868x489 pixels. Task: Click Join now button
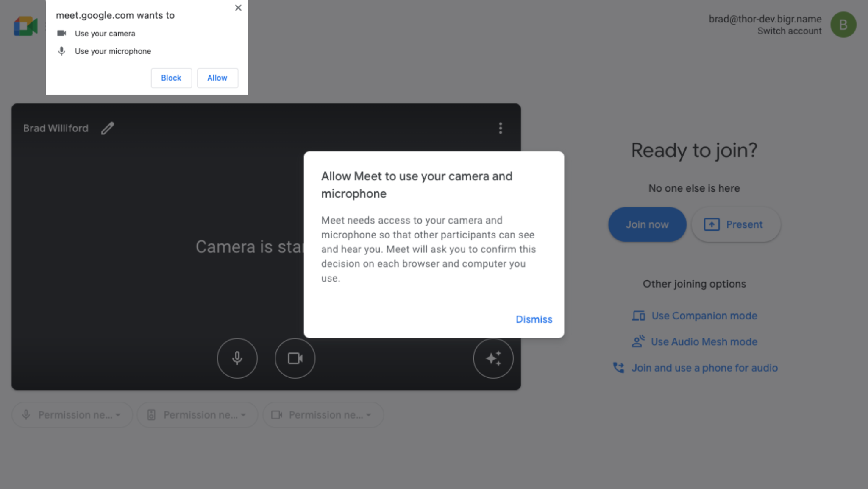click(647, 224)
